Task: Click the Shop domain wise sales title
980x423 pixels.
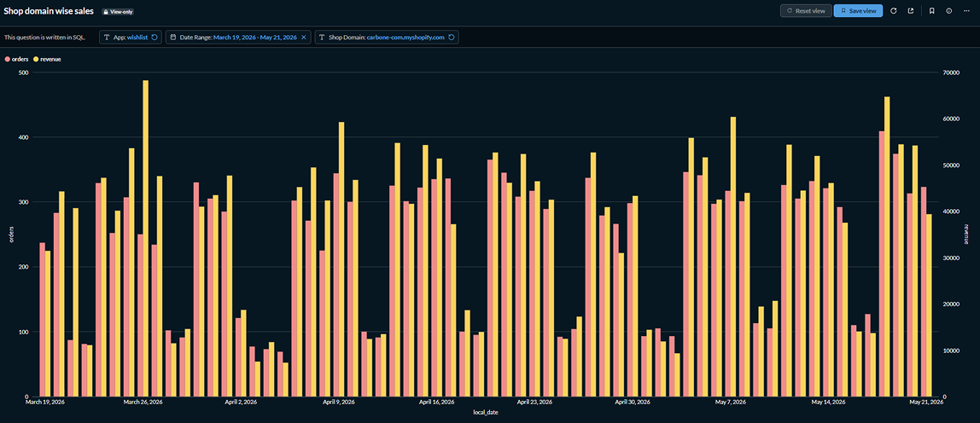Action: click(x=49, y=11)
